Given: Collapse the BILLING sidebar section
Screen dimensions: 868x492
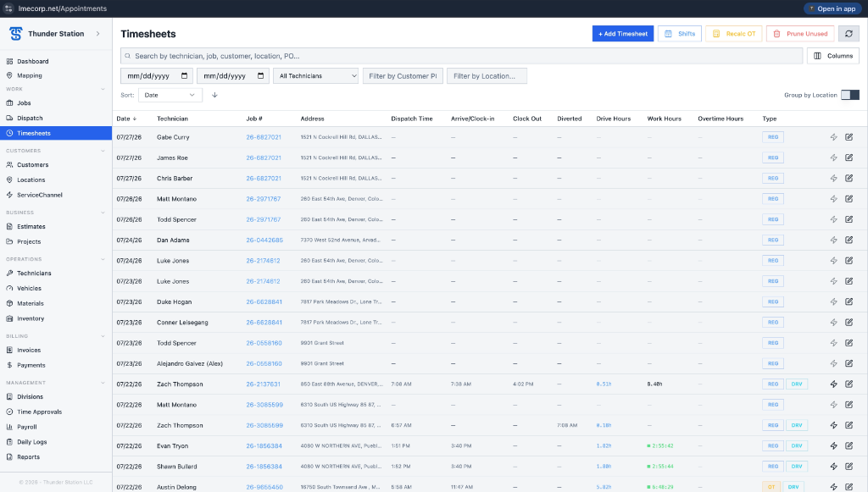Looking at the screenshot, I should [x=103, y=336].
